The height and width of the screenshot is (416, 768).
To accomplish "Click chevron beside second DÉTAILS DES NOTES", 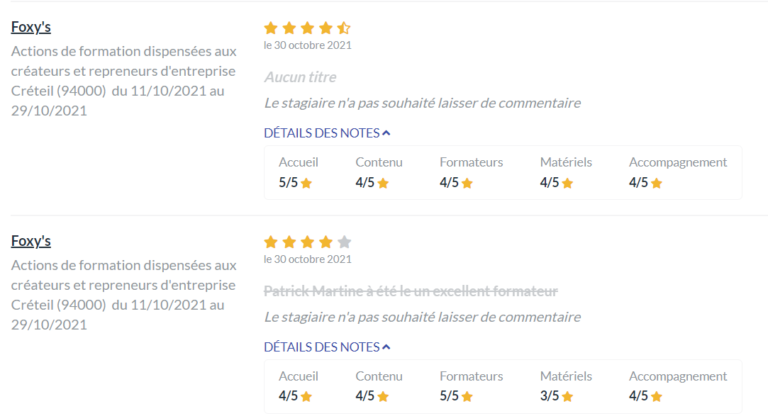I will coord(386,347).
